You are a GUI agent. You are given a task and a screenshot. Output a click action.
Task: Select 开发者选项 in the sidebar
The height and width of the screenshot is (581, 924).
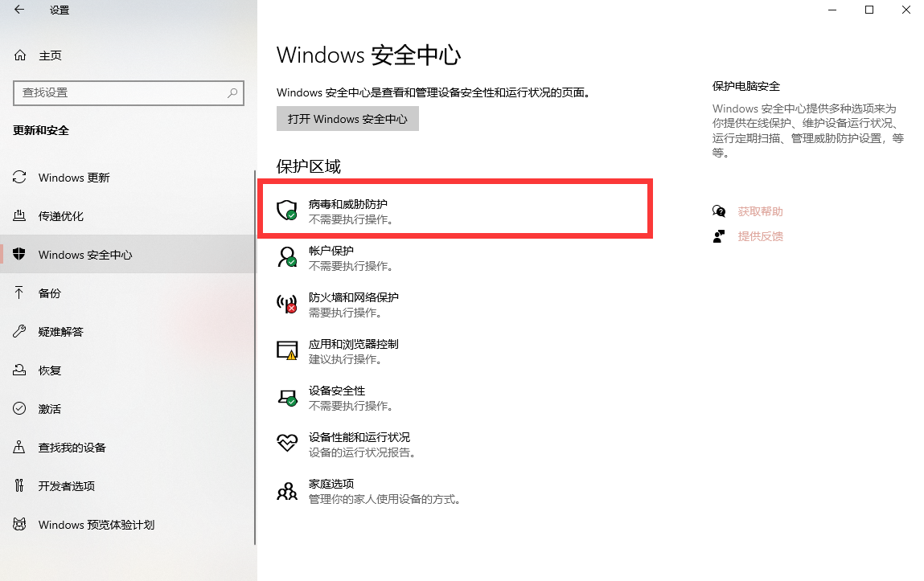pos(127,485)
